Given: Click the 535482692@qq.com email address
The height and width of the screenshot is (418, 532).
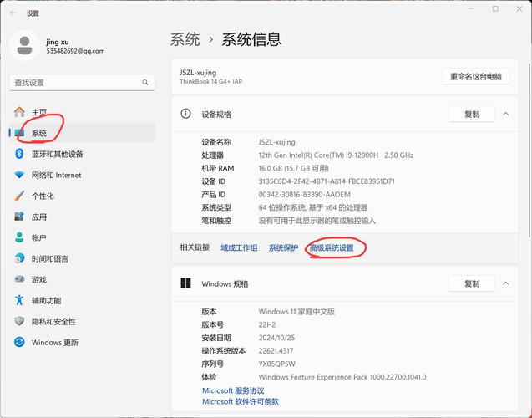Looking at the screenshot, I should [75, 51].
